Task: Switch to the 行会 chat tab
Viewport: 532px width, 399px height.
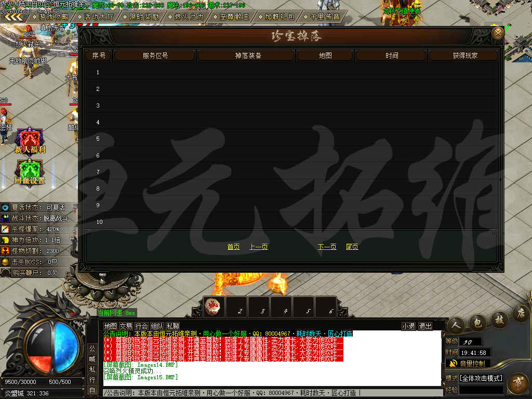Action: [141, 326]
